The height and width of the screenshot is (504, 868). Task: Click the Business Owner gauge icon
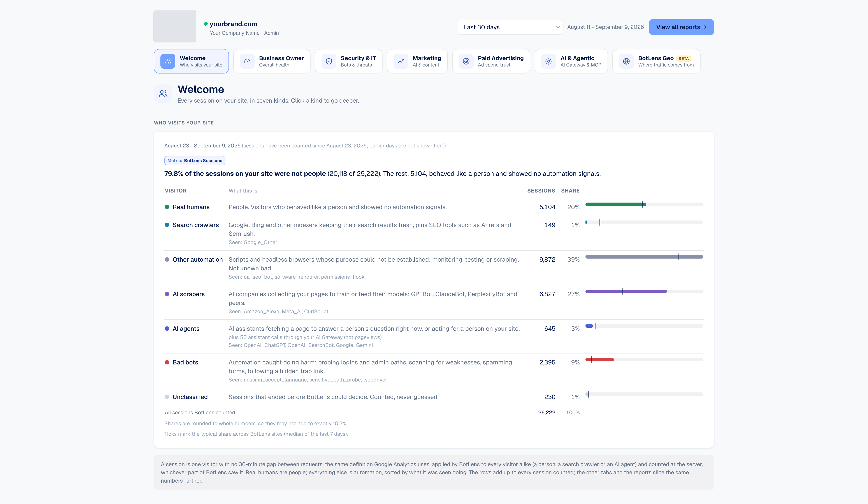[247, 61]
